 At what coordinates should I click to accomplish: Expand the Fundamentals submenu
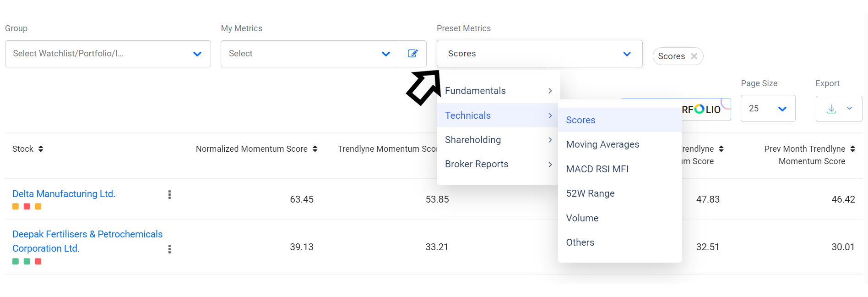[x=498, y=91]
